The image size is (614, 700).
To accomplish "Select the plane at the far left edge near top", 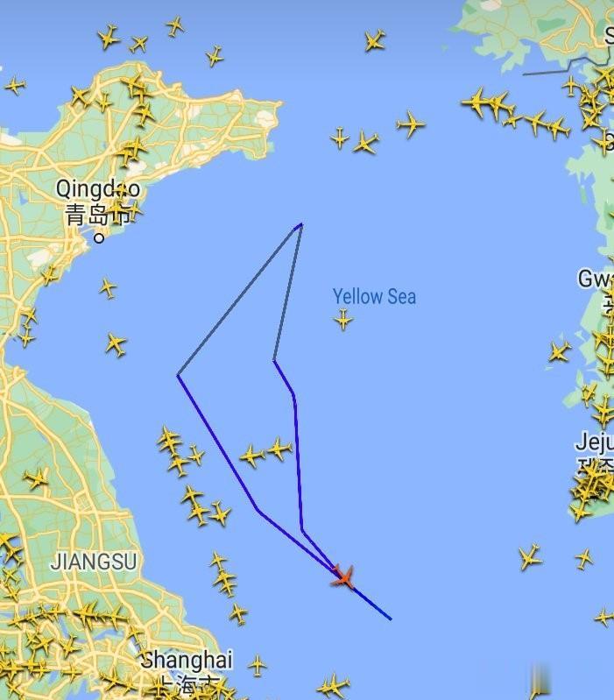I will point(15,85).
